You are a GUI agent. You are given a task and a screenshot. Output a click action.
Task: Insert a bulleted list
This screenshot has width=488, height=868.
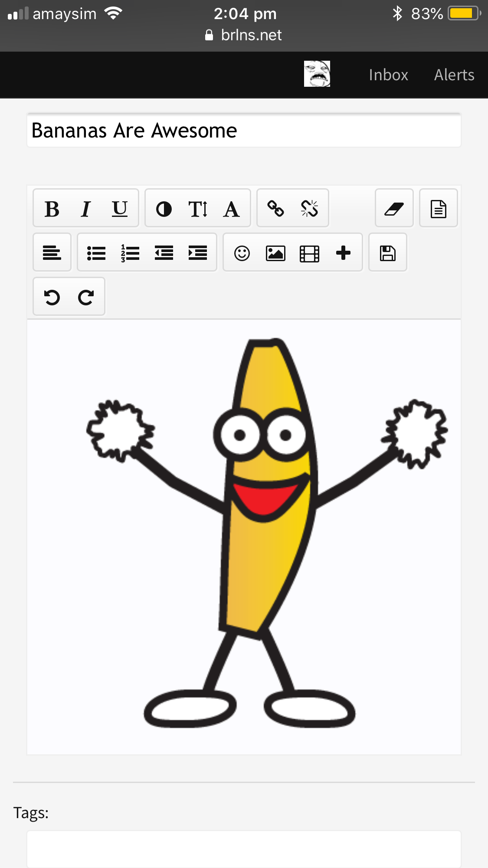pyautogui.click(x=96, y=253)
